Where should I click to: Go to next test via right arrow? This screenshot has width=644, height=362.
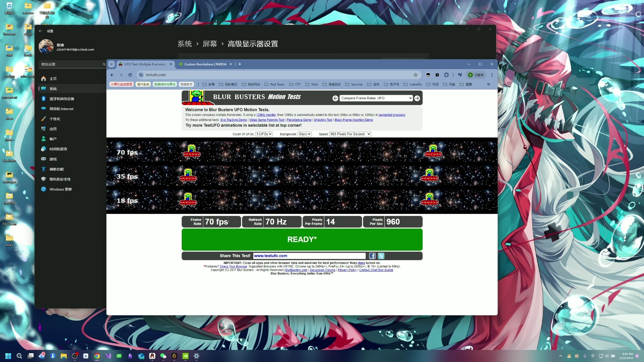pyautogui.click(x=417, y=98)
